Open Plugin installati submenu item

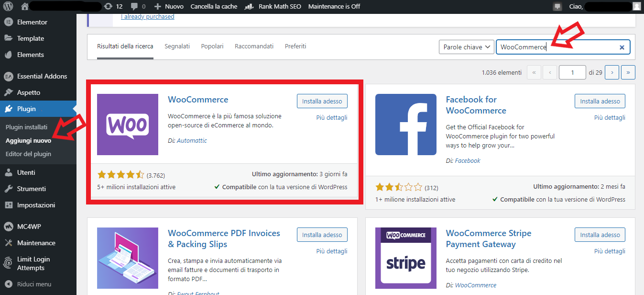[26, 127]
